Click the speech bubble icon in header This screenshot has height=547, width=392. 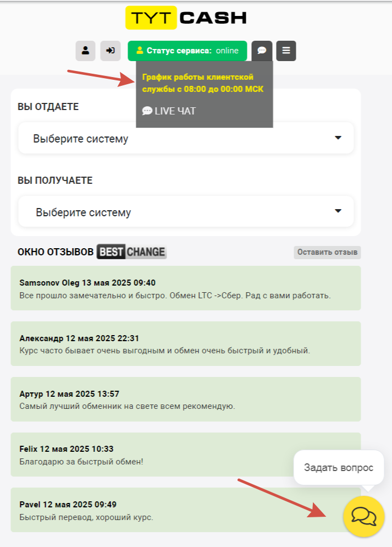pos(262,51)
